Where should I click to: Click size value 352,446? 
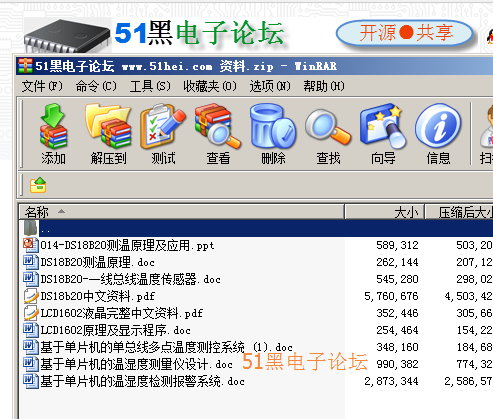[x=397, y=313]
